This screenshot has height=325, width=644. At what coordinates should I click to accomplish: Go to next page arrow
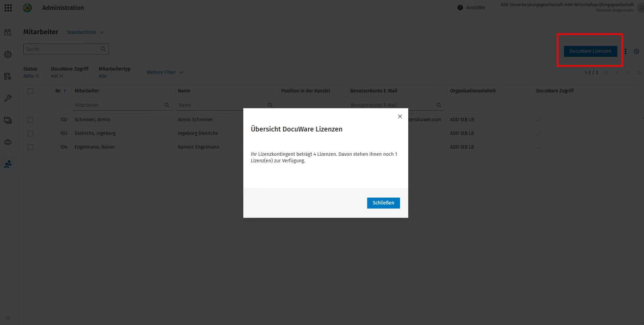click(628, 73)
